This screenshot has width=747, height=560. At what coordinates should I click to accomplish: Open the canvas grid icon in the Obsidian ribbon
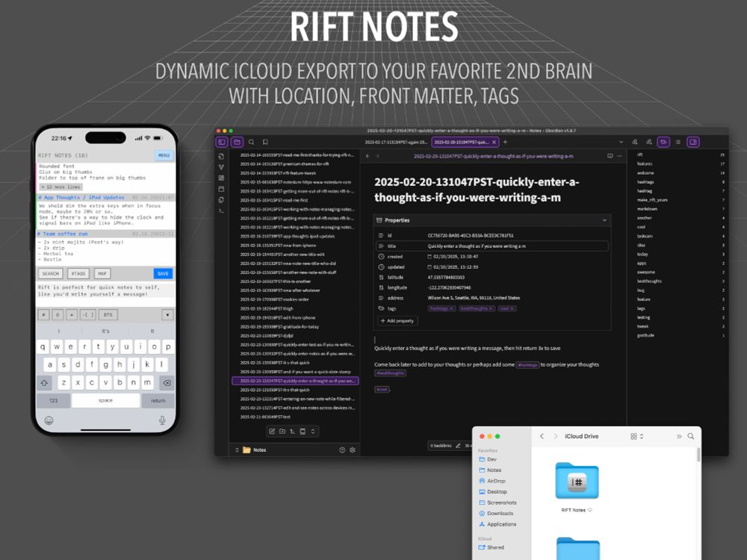point(221,178)
